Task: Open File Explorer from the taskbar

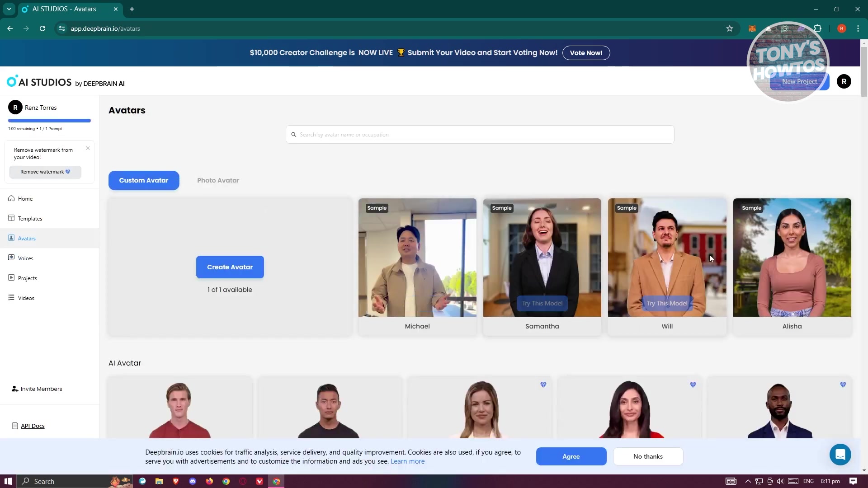Action: tap(159, 481)
